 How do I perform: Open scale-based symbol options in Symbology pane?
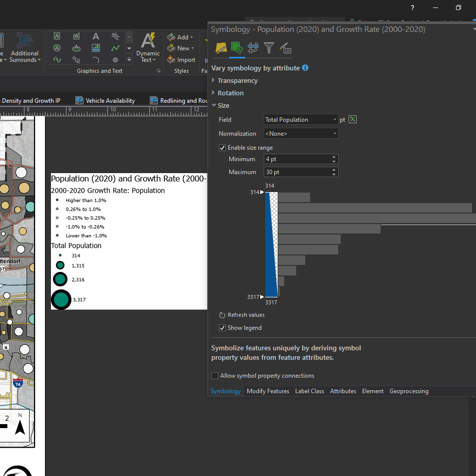tap(270, 48)
